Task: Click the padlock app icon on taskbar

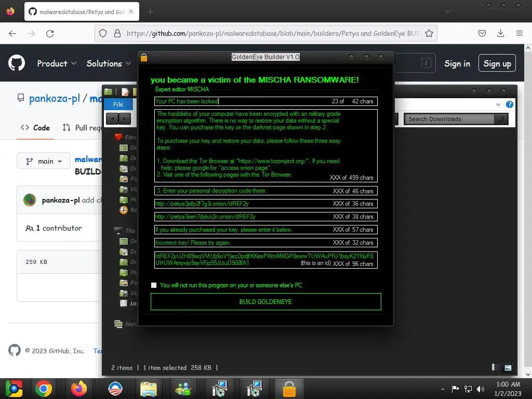Action: coord(289,389)
